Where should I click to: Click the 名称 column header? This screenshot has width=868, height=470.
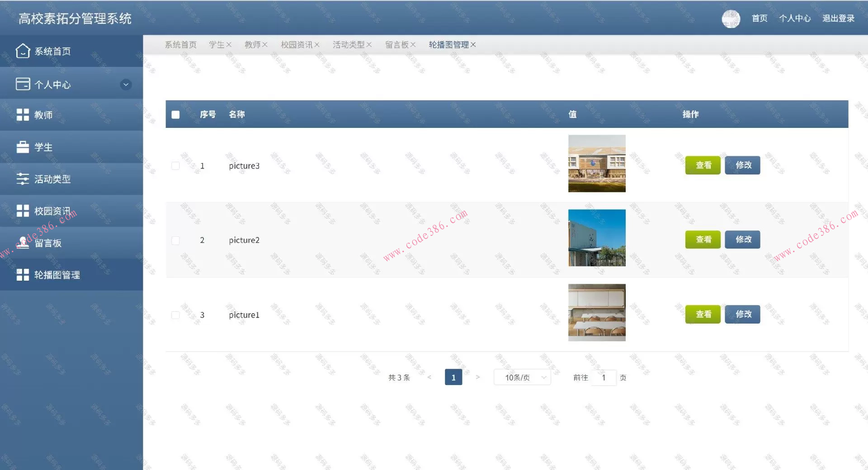pyautogui.click(x=237, y=115)
